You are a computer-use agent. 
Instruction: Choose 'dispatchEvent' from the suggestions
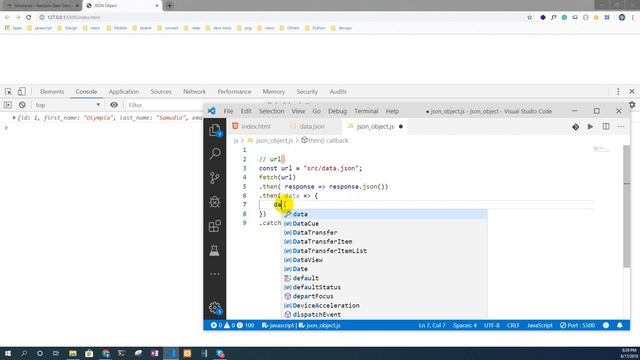[385, 315]
